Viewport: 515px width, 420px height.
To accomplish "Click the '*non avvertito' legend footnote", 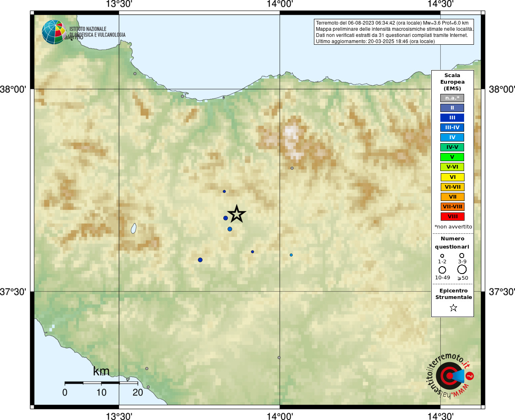I will 453,227.
